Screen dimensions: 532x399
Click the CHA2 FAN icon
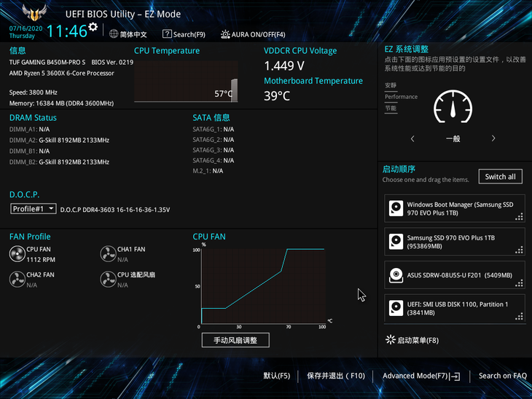pos(17,280)
